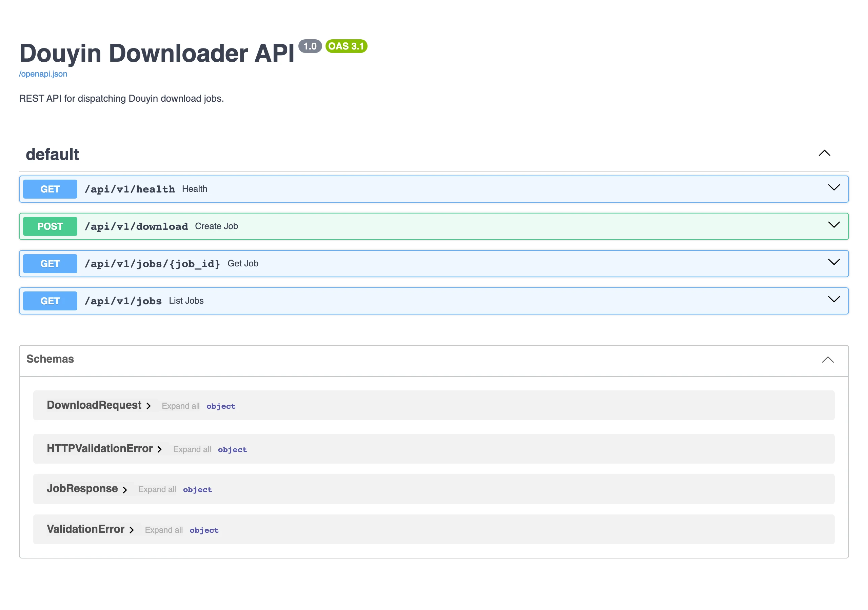Expand the HTTPValidationError schema arrow

coord(160,449)
